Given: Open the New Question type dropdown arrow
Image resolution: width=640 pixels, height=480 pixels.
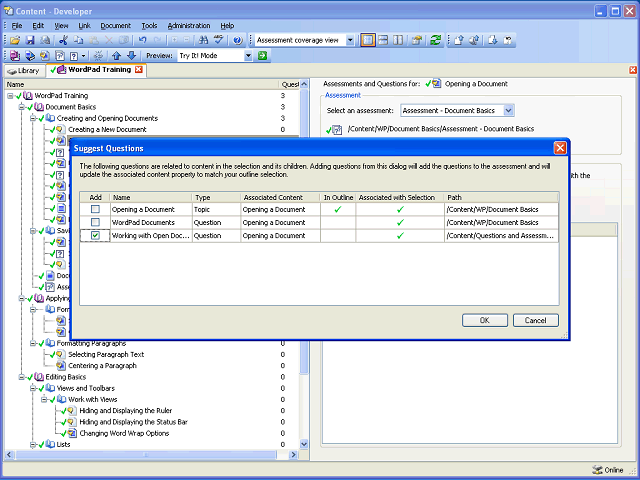Looking at the screenshot, I should [84, 56].
